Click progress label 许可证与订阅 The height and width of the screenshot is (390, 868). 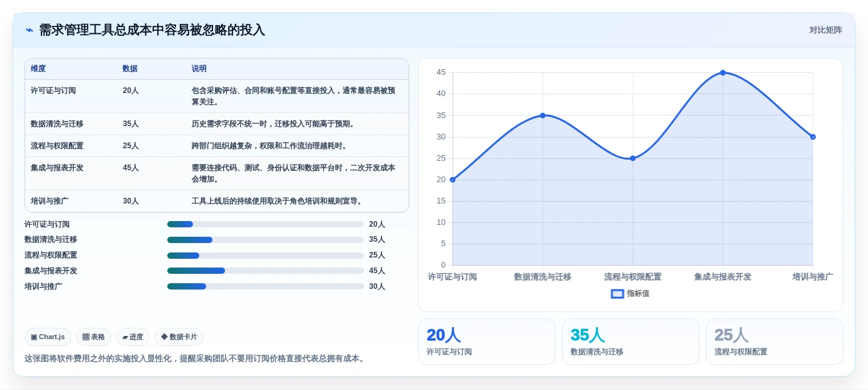(47, 224)
